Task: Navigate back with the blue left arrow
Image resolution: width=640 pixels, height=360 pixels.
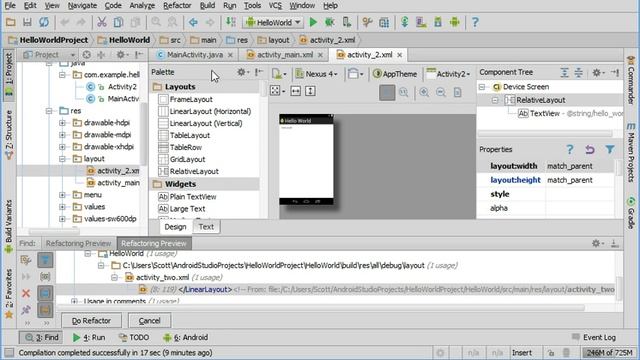Action: coord(193,22)
